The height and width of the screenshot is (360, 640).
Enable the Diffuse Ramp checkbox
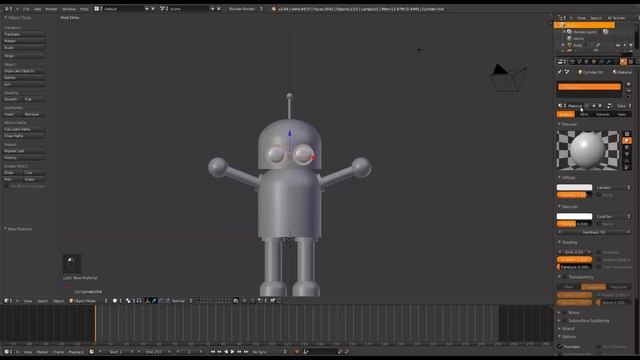pyautogui.click(x=599, y=195)
